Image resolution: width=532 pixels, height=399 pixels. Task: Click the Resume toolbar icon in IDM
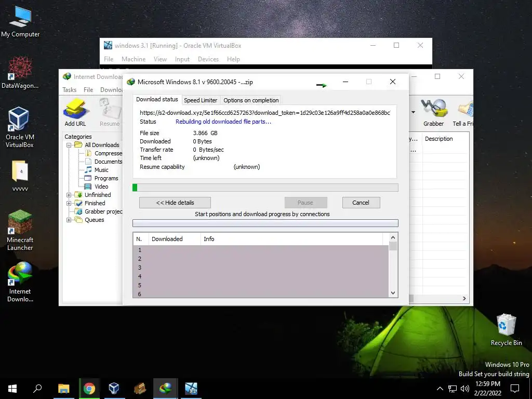click(x=110, y=113)
